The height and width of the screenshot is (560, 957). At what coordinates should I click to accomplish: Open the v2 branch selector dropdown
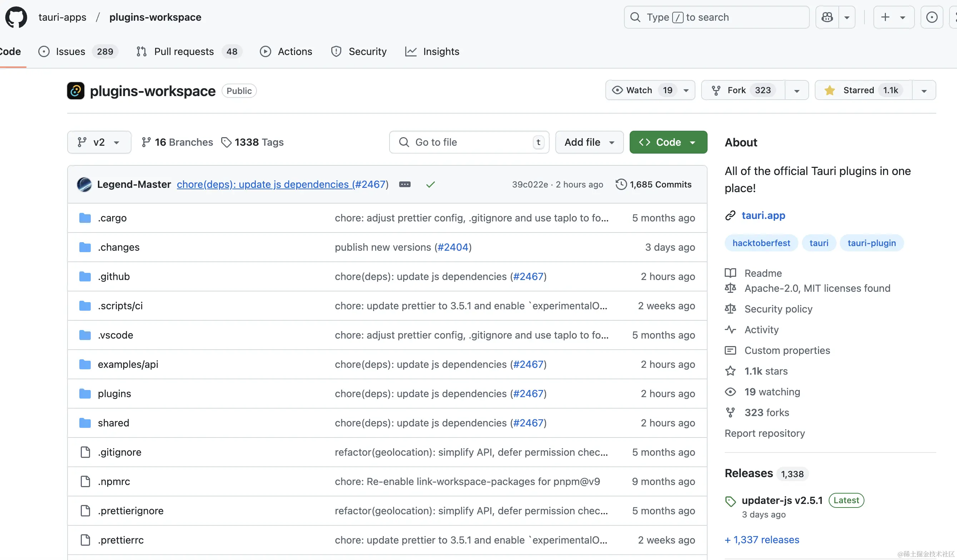coord(99,142)
